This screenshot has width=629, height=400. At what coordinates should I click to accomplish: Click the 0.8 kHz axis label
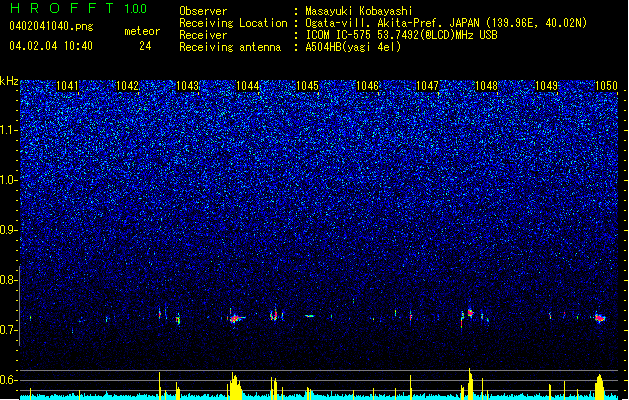coord(8,280)
